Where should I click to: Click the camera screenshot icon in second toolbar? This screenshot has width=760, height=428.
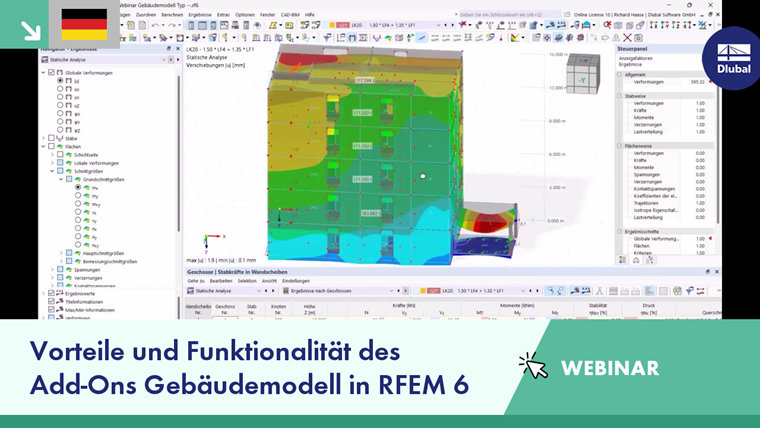(638, 37)
